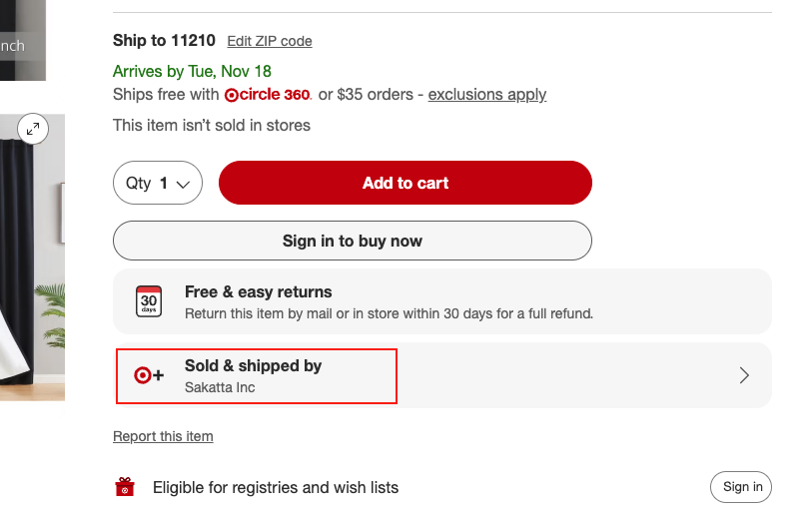Click the Arrives by Tue, Nov 18 text
Screen dimensions: 812x519
[x=192, y=71]
